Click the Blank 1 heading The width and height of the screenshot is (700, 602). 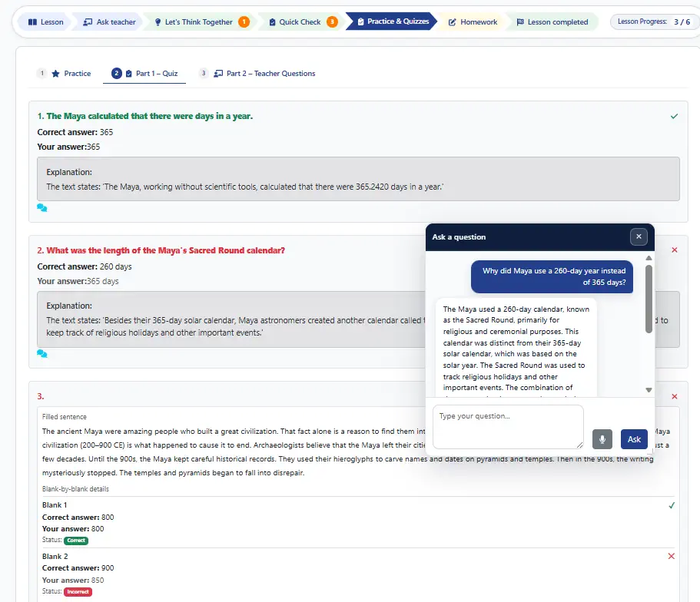tap(55, 505)
